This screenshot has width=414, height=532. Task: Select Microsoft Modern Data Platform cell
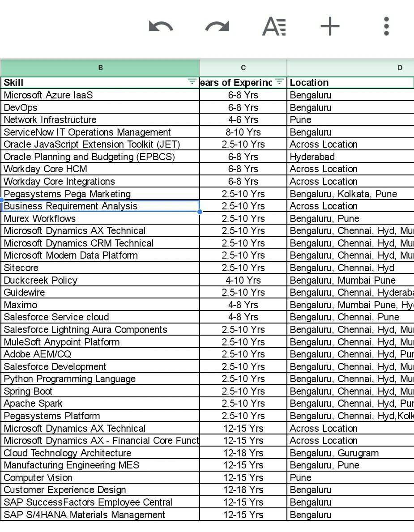click(x=100, y=255)
